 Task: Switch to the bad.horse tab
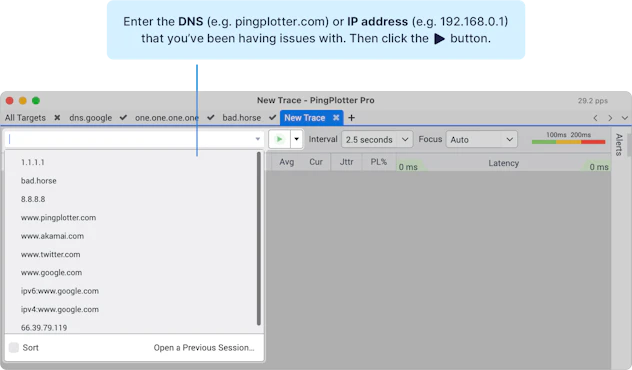[x=241, y=118]
